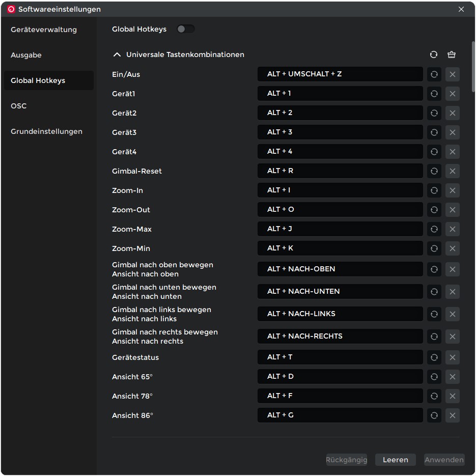Click the Anwenden button
Screen dimensions: 476x476
[x=444, y=460]
